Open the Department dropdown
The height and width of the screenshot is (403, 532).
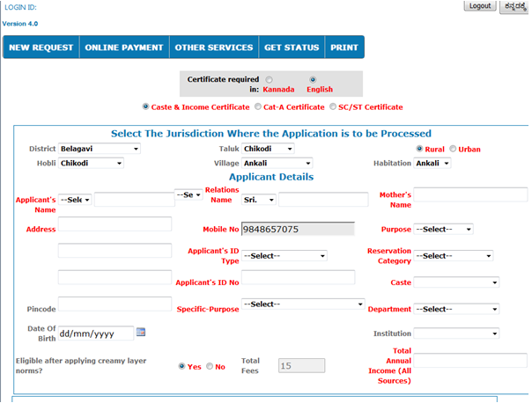[456, 309]
